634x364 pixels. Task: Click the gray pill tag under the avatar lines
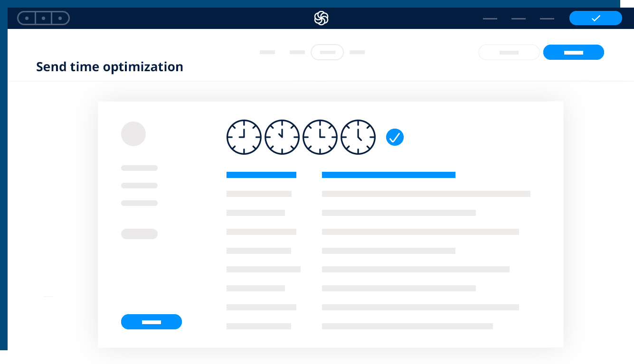[139, 234]
